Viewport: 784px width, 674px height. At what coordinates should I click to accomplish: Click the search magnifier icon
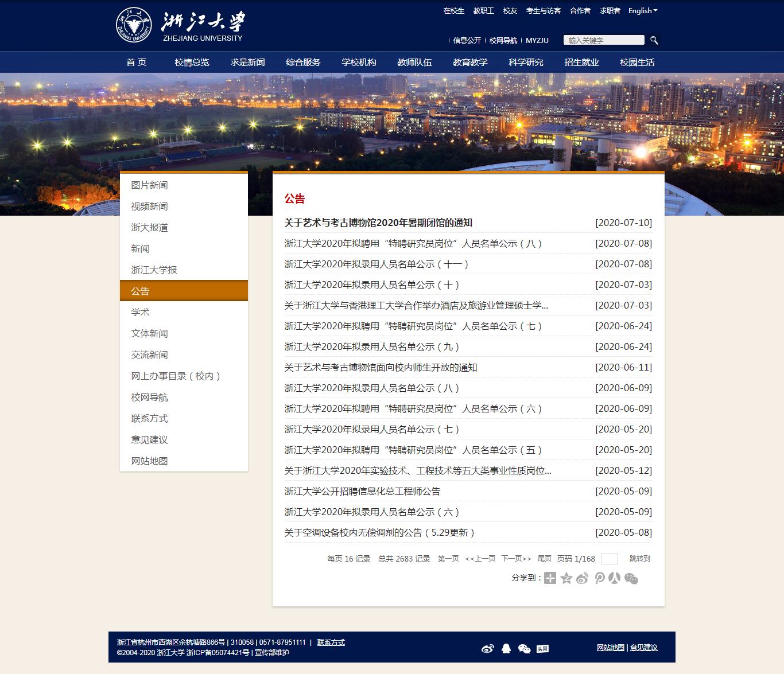pos(654,40)
